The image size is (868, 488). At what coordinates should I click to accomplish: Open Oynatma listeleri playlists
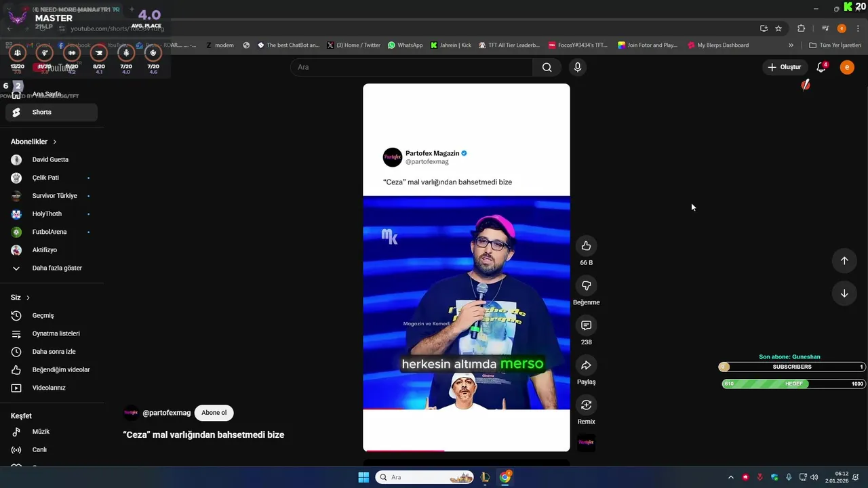tap(52, 333)
